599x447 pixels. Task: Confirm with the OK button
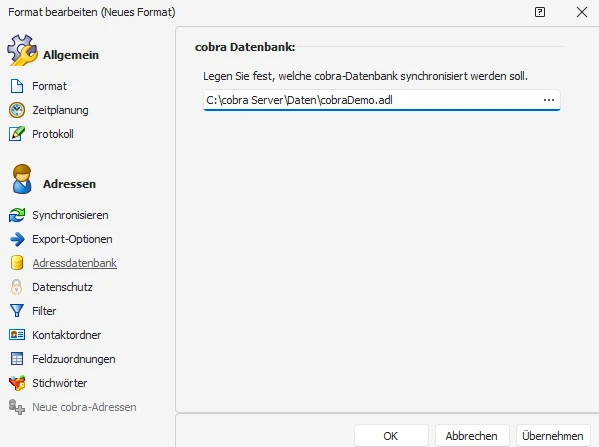pyautogui.click(x=391, y=436)
